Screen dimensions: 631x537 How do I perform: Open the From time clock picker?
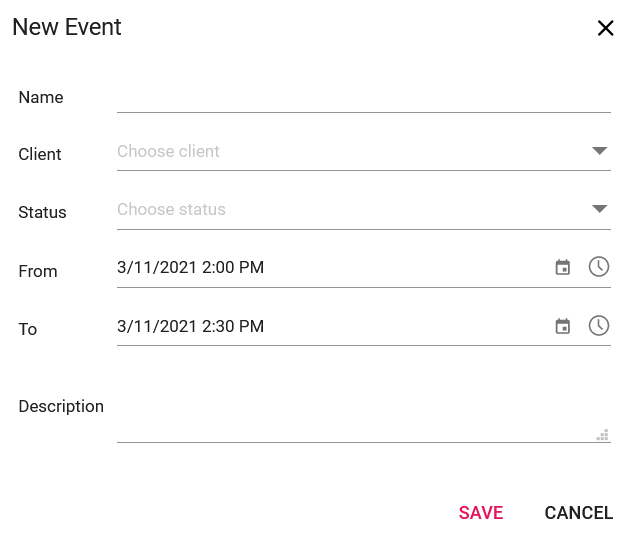click(x=598, y=267)
